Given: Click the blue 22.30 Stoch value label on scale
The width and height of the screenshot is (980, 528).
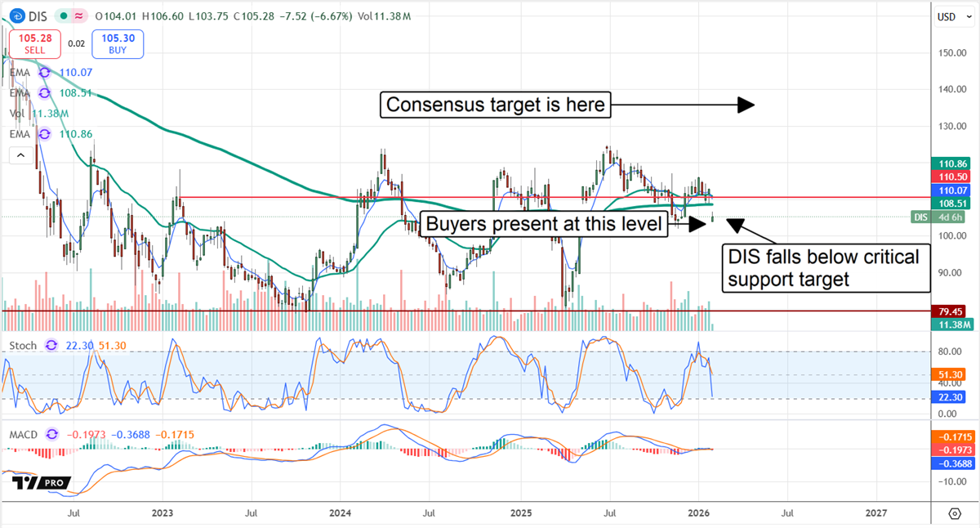Looking at the screenshot, I should (x=949, y=397).
